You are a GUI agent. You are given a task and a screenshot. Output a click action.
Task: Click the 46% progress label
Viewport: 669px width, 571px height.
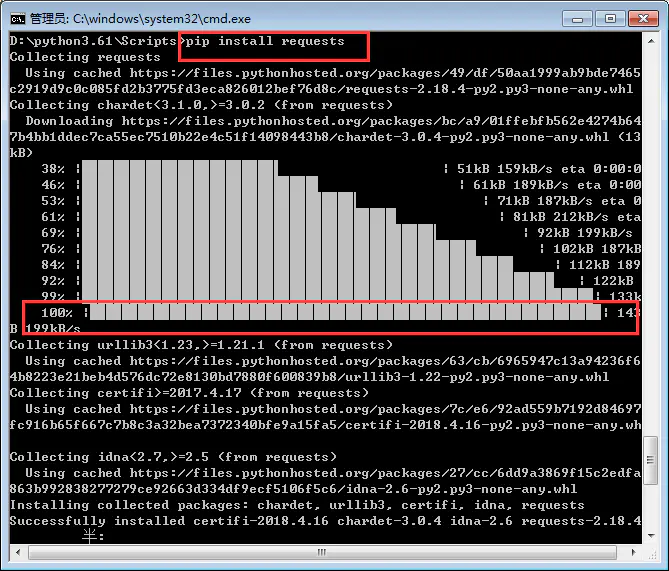click(x=53, y=185)
